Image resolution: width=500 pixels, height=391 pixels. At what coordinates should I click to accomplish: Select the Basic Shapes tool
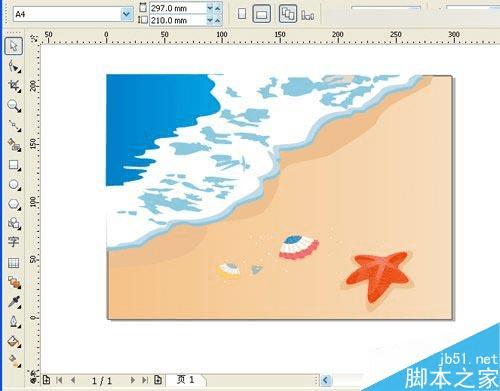point(14,223)
